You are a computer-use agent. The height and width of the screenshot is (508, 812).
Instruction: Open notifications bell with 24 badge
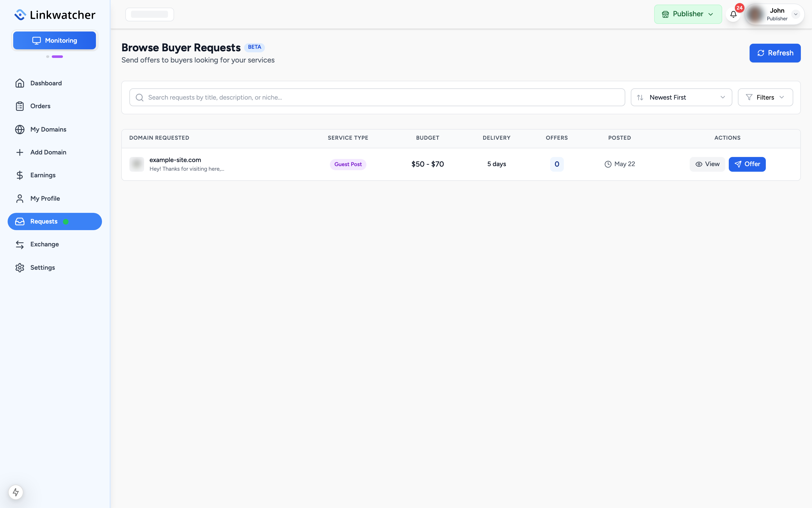734,14
